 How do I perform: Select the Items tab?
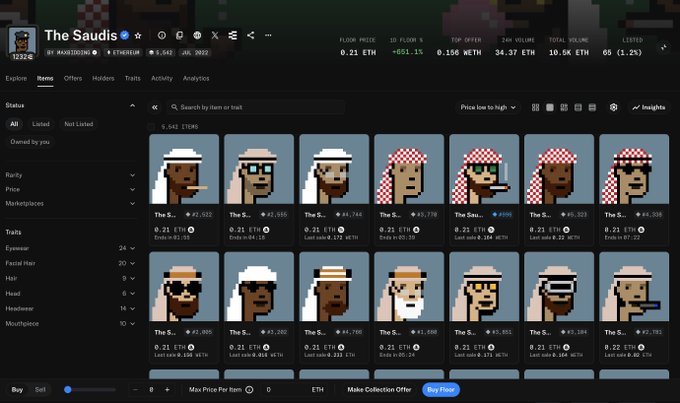click(45, 79)
